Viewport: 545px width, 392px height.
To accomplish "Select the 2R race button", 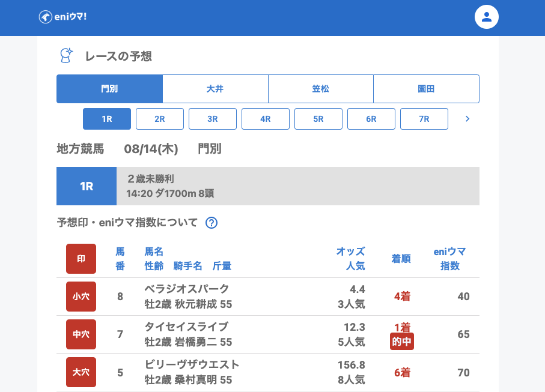I will 160,119.
